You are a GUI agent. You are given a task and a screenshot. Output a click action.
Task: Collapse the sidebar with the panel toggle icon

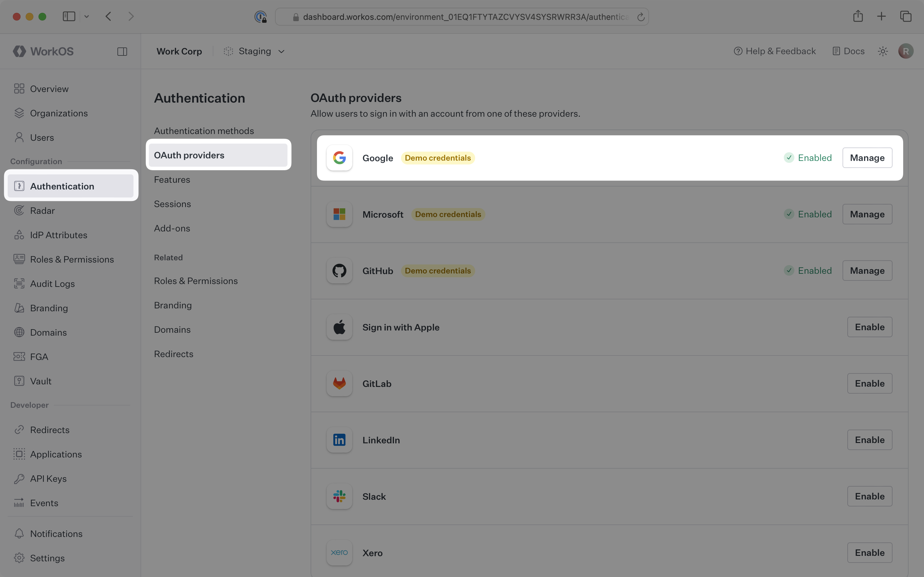coord(122,51)
